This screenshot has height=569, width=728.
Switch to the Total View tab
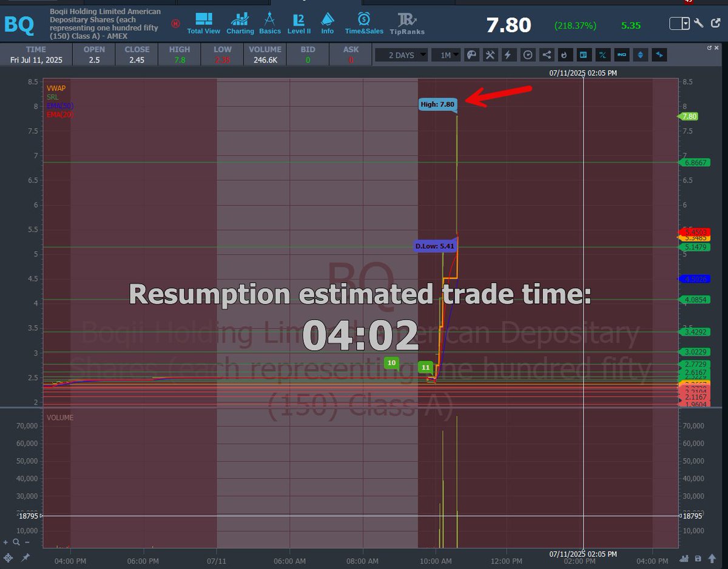[203, 24]
